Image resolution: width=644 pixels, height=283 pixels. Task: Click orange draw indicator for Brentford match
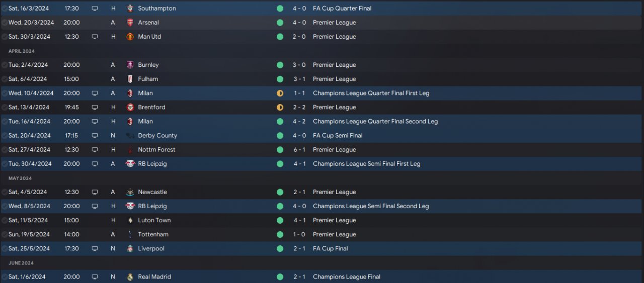point(280,108)
